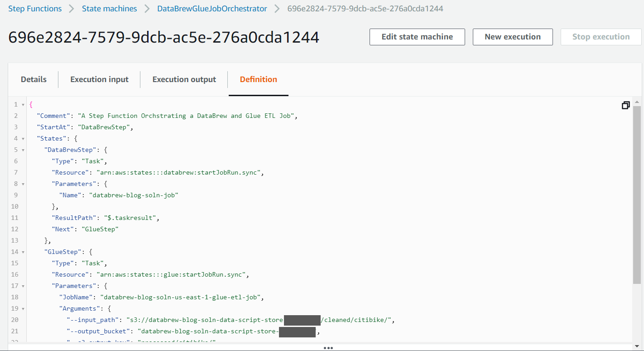644x351 pixels.
Task: Click the "GlueStep": { line
Action: click(68, 252)
